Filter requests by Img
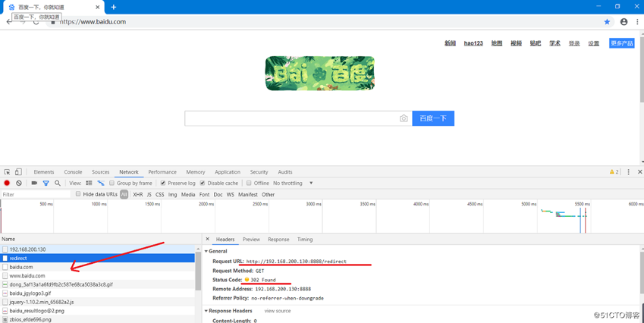 [172, 195]
